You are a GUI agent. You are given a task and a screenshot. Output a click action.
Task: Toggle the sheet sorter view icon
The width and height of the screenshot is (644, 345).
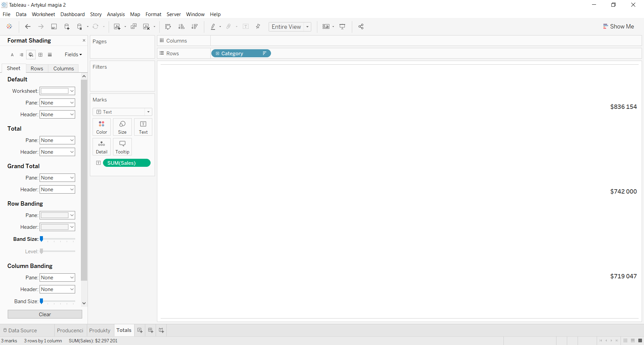pos(633,341)
